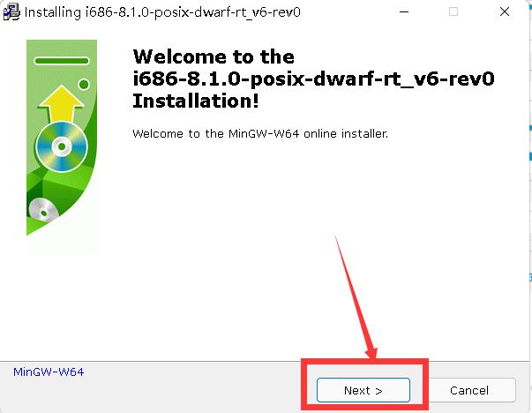Click the 'Welcome to the MinGW-W64 online installer.' text
This screenshot has width=532, height=413.
260,134
